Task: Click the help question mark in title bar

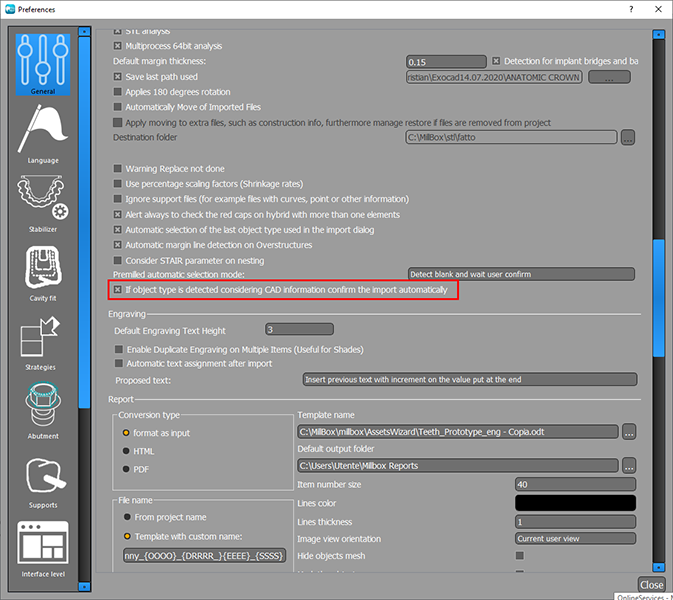Action: tap(631, 9)
